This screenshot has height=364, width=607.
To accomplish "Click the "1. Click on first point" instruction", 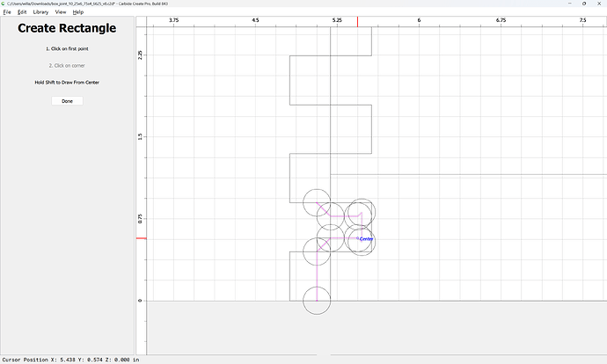I will coord(67,48).
